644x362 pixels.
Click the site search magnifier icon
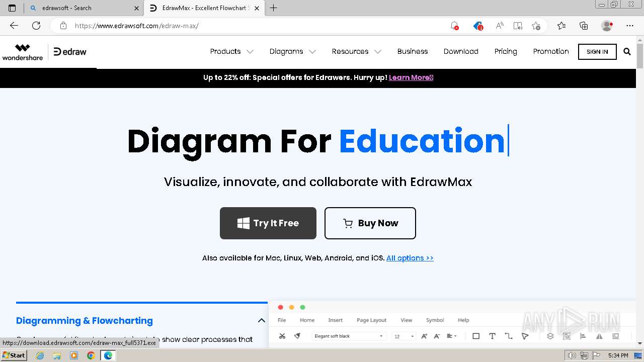[x=627, y=51]
